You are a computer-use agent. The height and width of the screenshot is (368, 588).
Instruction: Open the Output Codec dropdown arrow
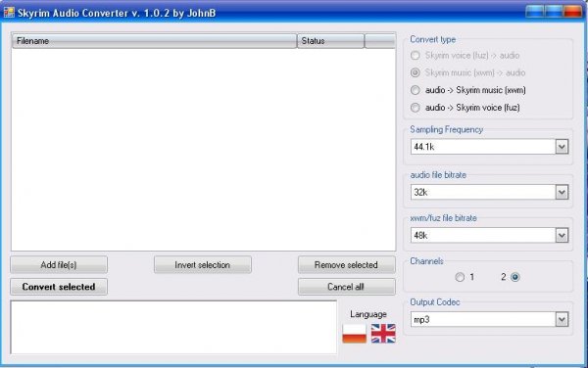pos(562,319)
